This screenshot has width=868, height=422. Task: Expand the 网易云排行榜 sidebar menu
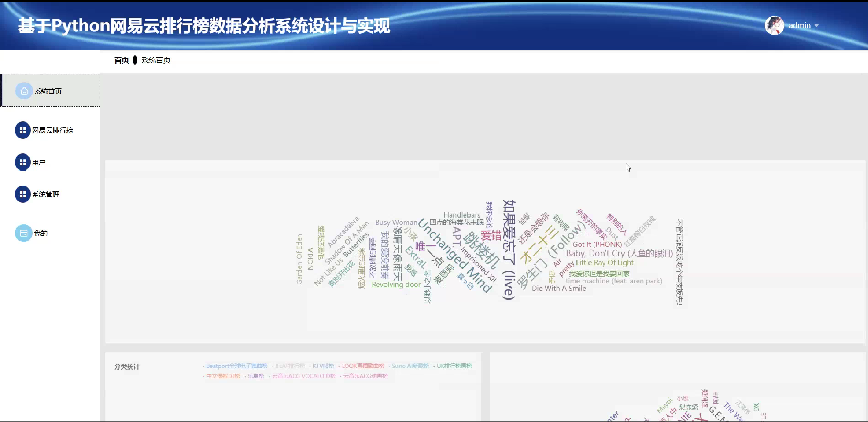(52, 130)
